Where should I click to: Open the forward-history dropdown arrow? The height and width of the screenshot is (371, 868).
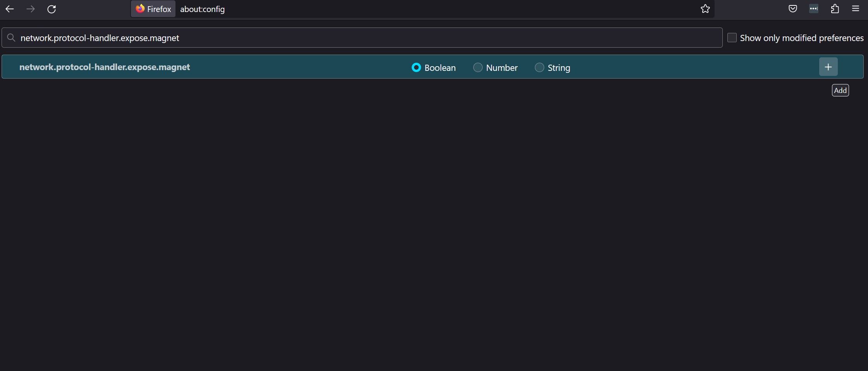(x=30, y=9)
